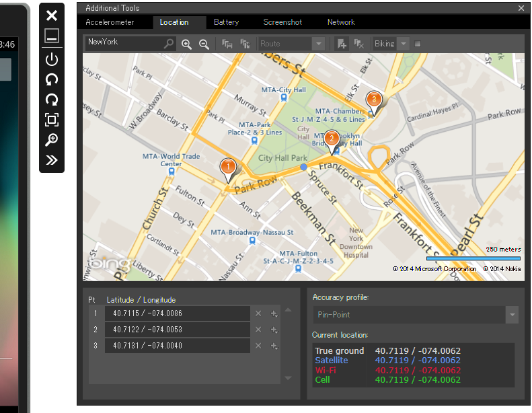Screen dimensions: 532x413
Task: Click the load route icon
Action: click(x=245, y=44)
